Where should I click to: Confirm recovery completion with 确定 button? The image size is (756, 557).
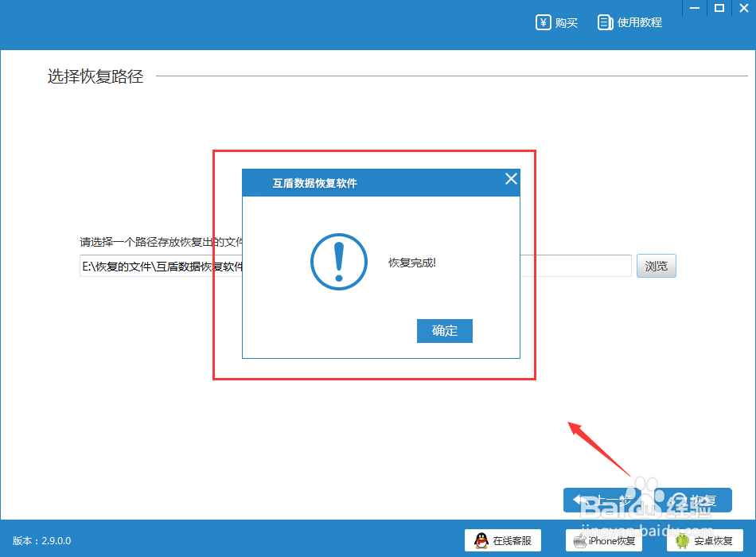coord(444,331)
